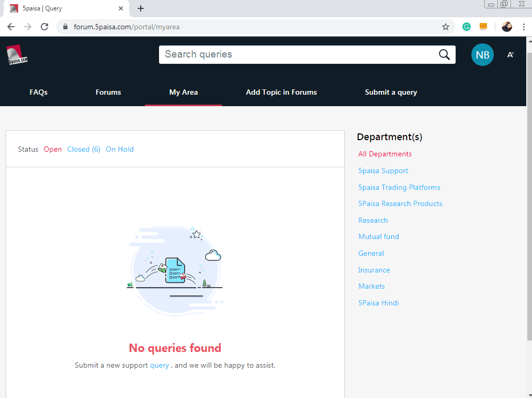Select the Markets department
532x398 pixels.
[x=371, y=287]
